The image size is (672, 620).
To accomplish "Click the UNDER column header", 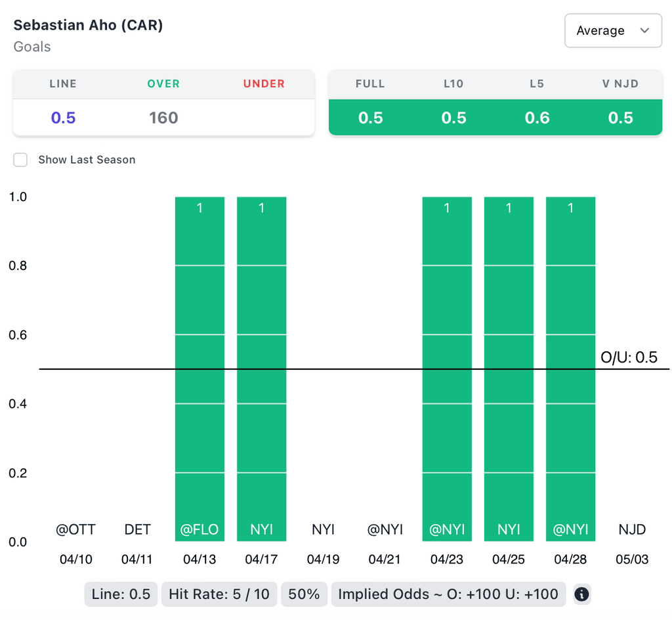I will 264,83.
